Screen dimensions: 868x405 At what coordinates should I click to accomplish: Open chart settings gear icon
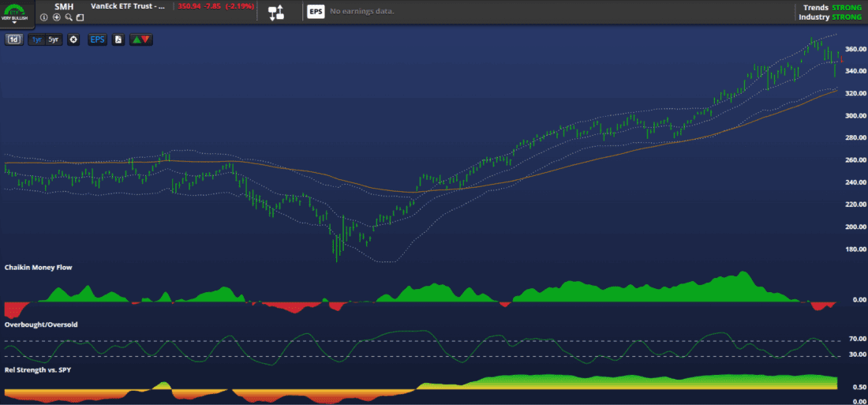(73, 39)
